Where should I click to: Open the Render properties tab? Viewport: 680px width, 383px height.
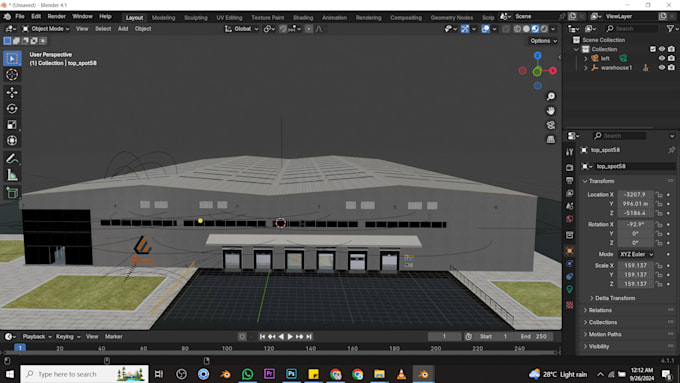pyautogui.click(x=570, y=167)
